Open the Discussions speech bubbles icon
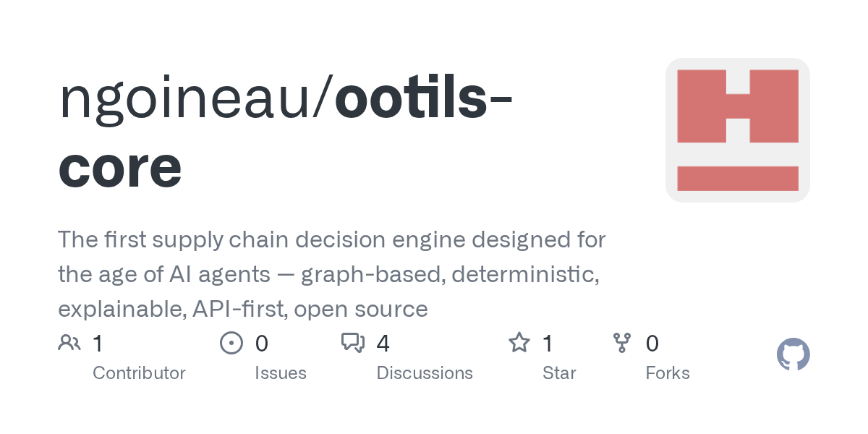The height and width of the screenshot is (434, 868). [353, 343]
